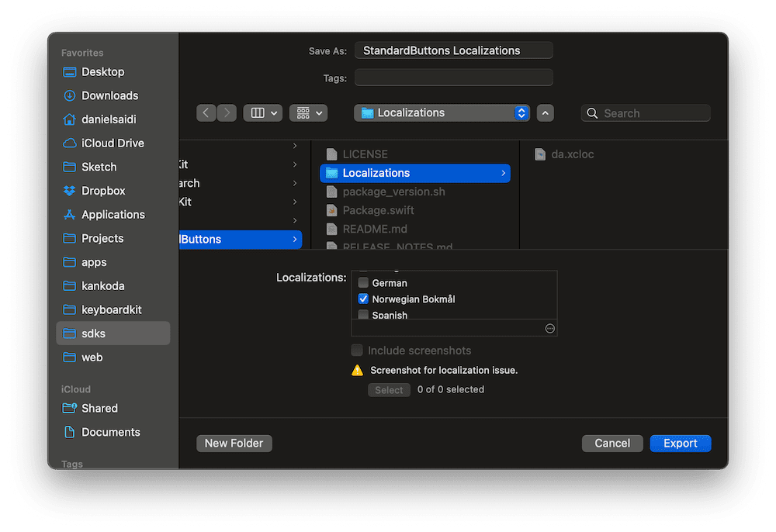Screen dimensions: 776x532
Task: Click the warning icon for localization issue
Action: click(x=357, y=371)
